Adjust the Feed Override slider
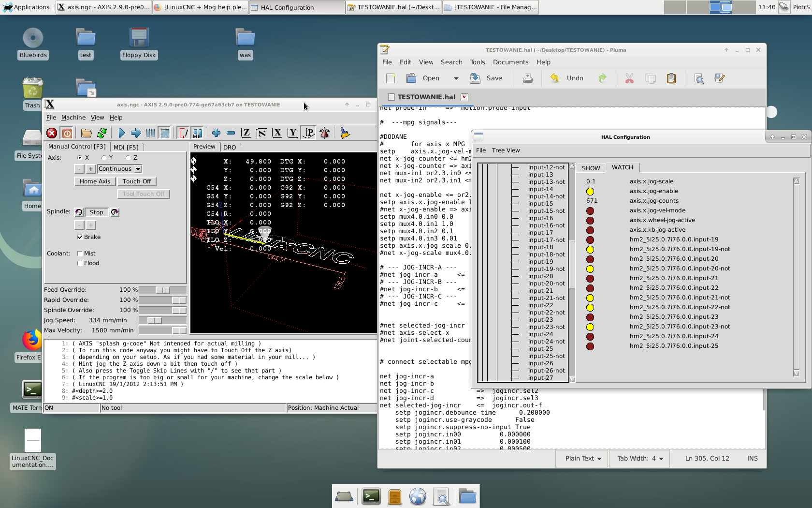 (x=162, y=290)
